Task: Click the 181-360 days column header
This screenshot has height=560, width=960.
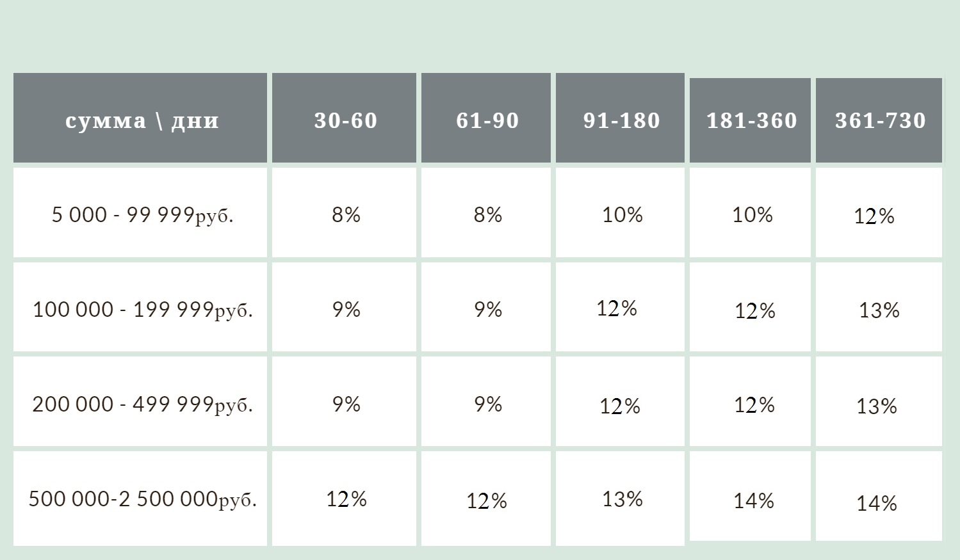Action: pyautogui.click(x=750, y=120)
